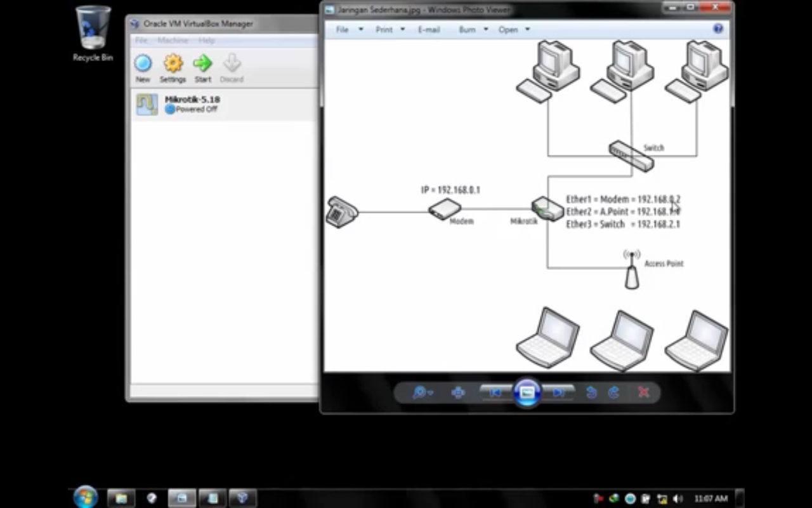The height and width of the screenshot is (508, 812).
Task: Click the New VM icon in VirtualBox
Action: point(143,63)
